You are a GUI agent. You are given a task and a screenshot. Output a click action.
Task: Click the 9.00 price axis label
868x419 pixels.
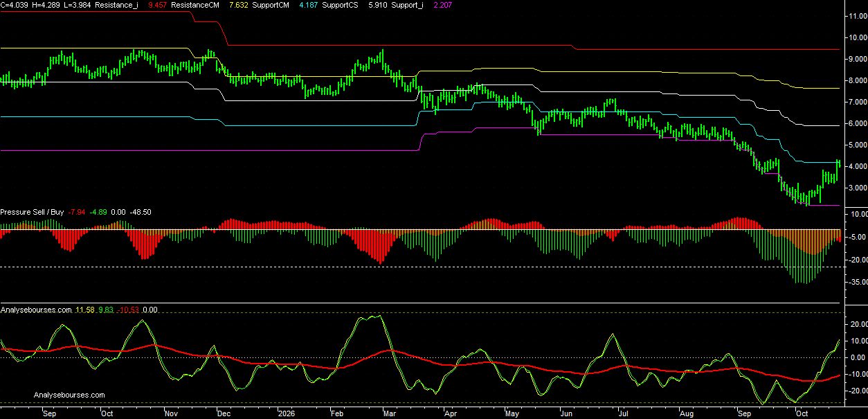858,59
